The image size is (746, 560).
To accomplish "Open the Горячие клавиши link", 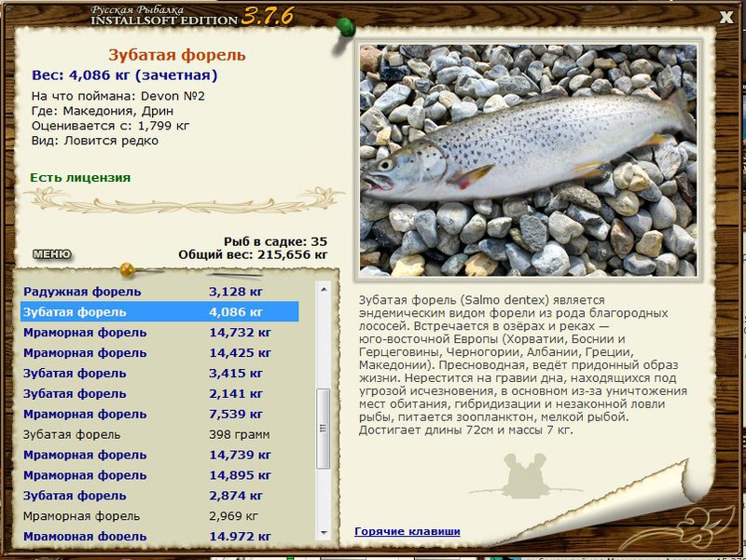I will coord(408,531).
